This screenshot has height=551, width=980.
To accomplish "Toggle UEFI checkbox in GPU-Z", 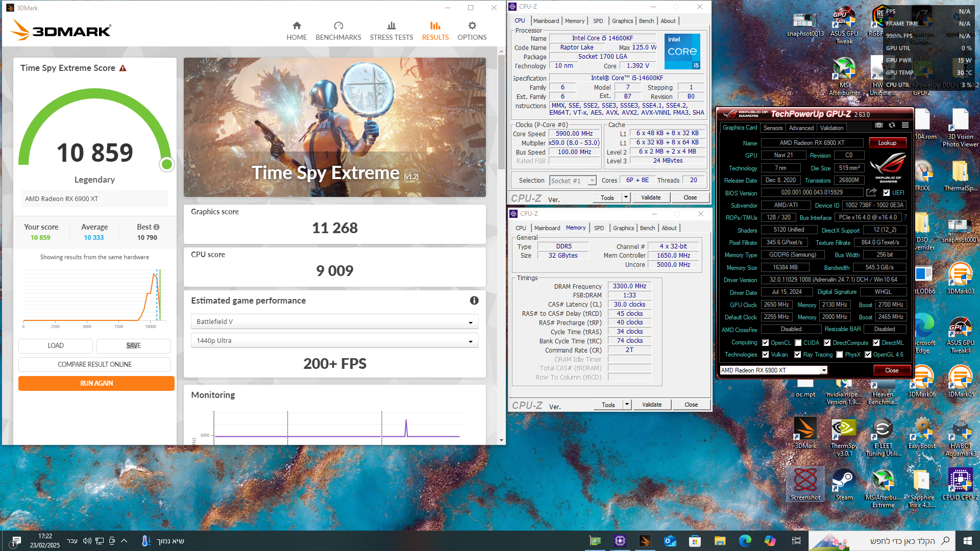I will (x=887, y=193).
